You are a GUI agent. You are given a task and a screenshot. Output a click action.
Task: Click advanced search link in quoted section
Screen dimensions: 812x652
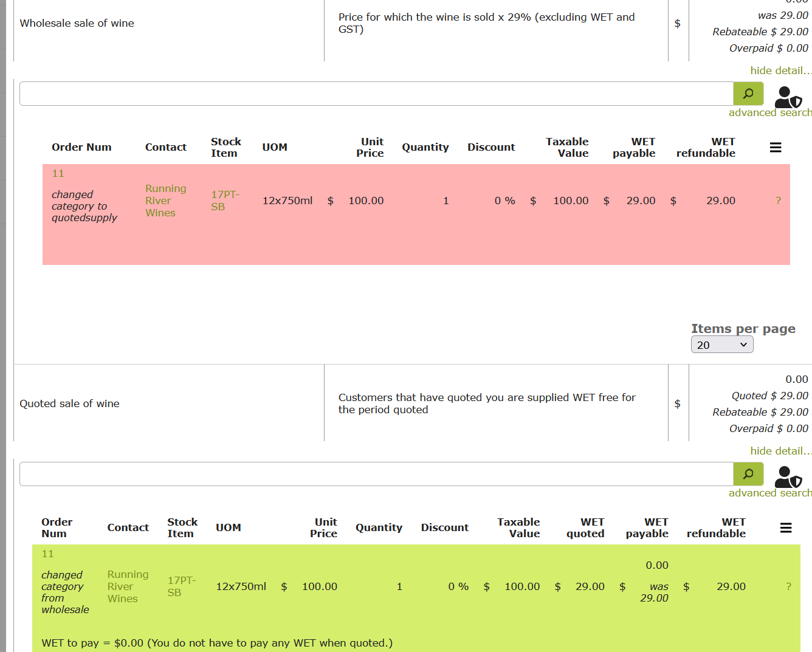(x=770, y=493)
